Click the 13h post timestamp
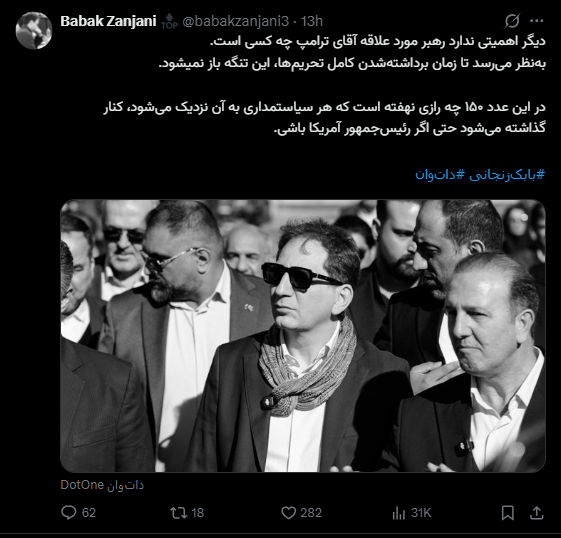The width and height of the screenshot is (561, 538). [x=312, y=21]
